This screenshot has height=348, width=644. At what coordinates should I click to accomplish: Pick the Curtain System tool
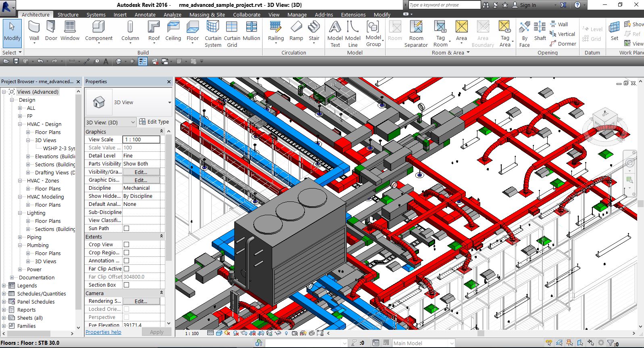point(213,34)
